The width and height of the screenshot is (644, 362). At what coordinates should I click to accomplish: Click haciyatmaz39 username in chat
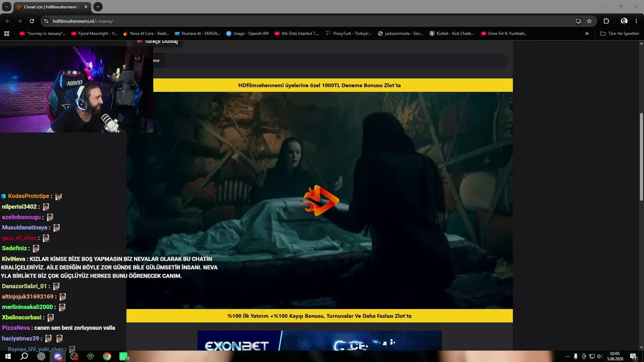pos(21,338)
